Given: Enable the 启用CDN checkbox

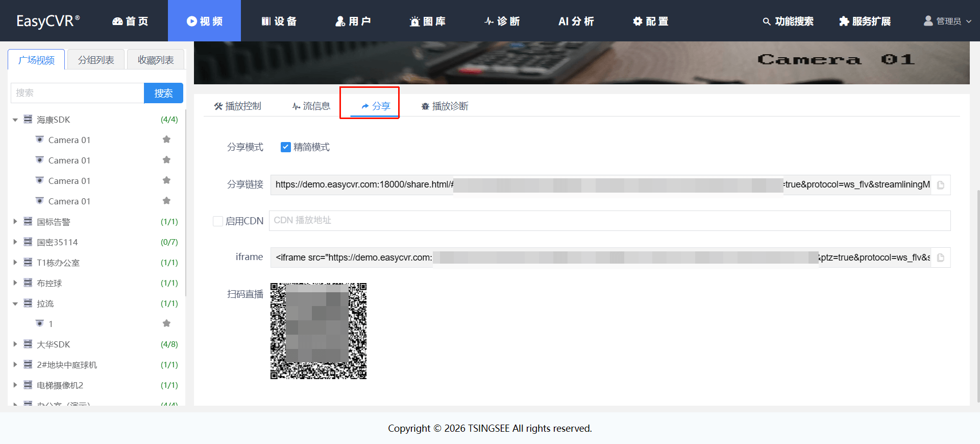Looking at the screenshot, I should (x=218, y=221).
